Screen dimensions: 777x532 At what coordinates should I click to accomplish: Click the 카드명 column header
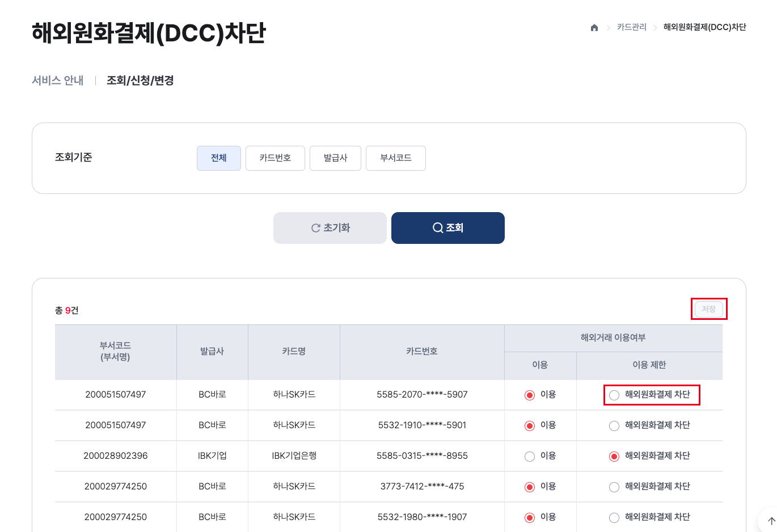tap(294, 352)
